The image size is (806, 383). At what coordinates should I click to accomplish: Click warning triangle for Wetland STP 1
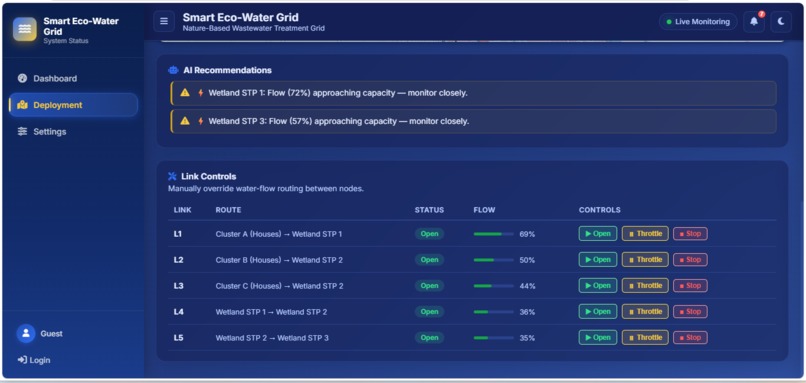tap(185, 93)
